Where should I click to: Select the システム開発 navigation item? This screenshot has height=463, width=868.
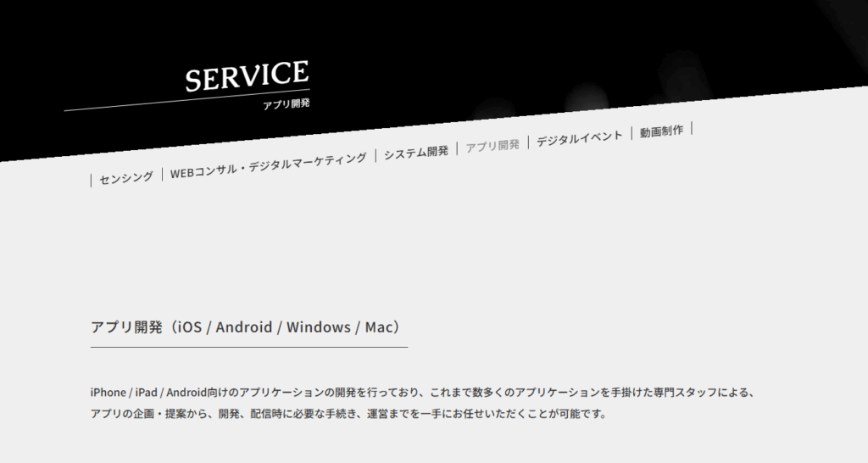pos(415,152)
